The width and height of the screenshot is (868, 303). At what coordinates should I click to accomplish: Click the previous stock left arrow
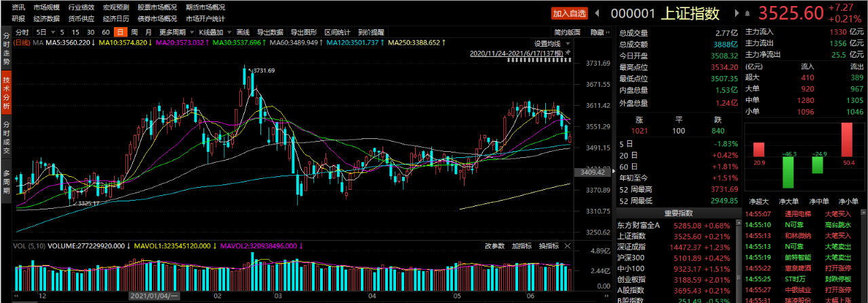pos(597,13)
